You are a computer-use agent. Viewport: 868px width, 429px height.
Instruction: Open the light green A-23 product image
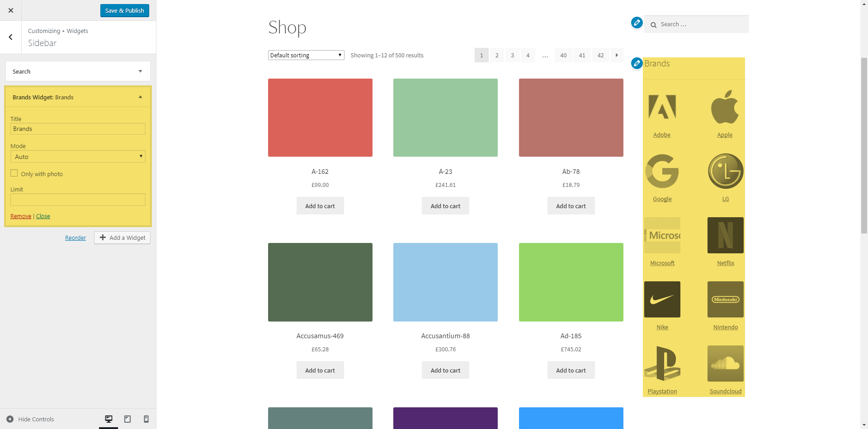[x=445, y=117]
